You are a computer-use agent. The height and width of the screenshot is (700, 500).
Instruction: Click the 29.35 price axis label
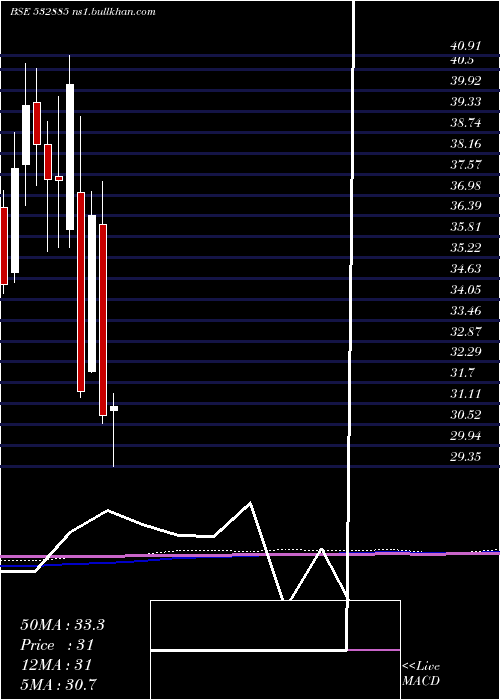coord(466,457)
